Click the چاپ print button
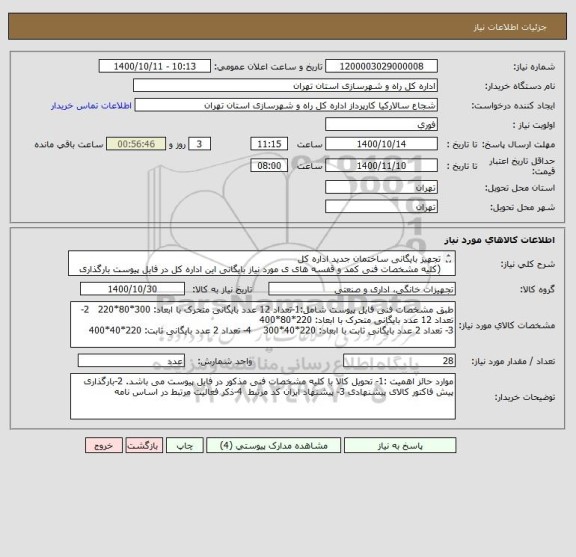This screenshot has height=557, width=576. click(184, 445)
